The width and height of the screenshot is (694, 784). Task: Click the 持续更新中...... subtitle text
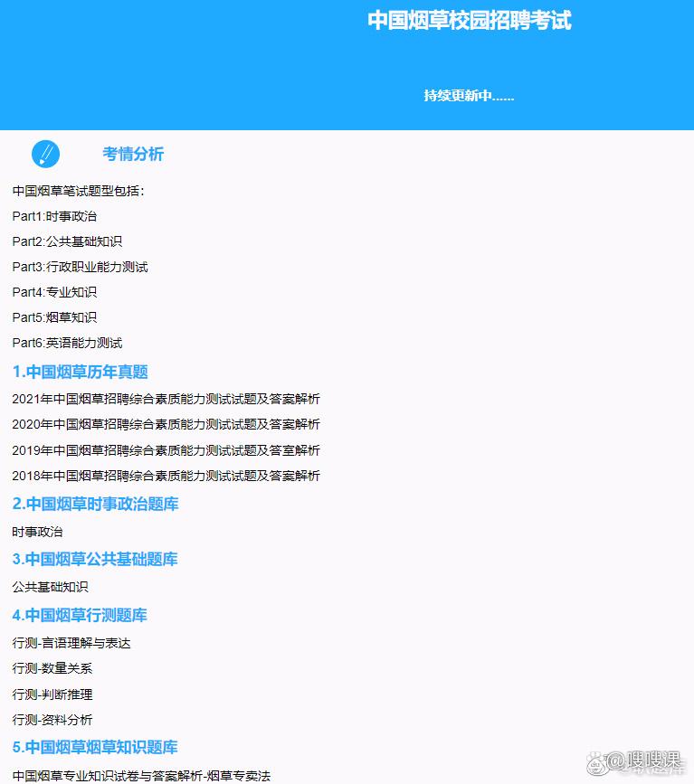point(469,96)
